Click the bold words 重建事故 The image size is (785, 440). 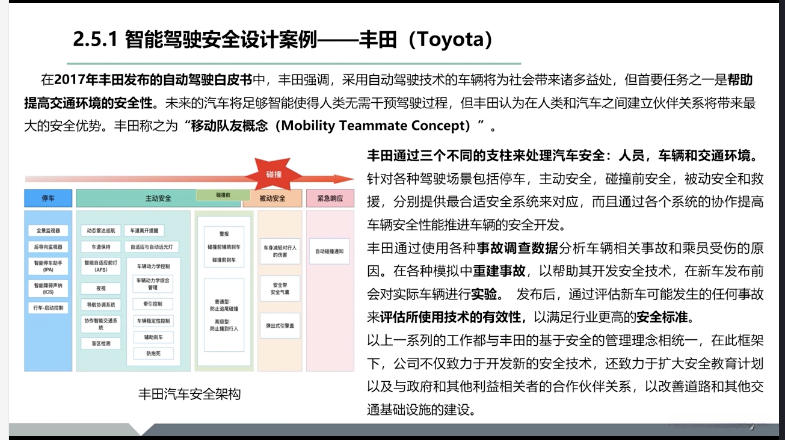point(499,271)
